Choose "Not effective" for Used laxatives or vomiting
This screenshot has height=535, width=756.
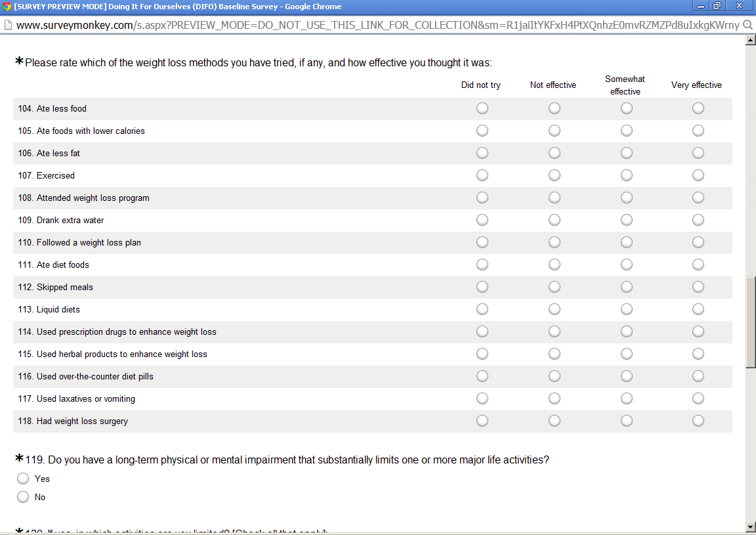click(x=555, y=398)
